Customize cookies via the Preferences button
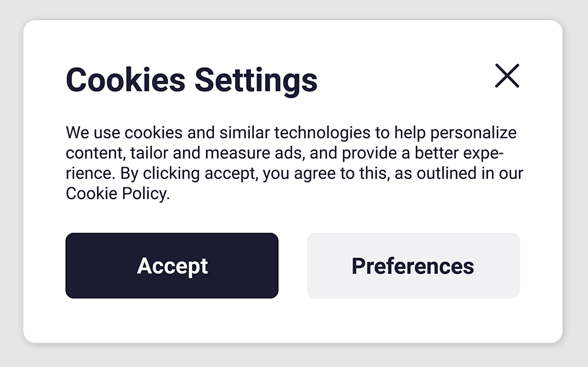Image resolution: width=588 pixels, height=367 pixels. [413, 266]
